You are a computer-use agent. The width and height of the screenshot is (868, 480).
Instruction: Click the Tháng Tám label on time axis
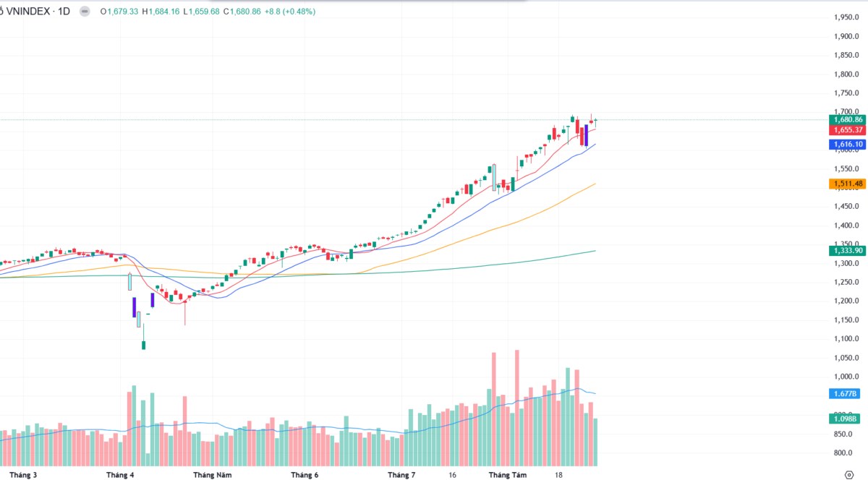(509, 475)
